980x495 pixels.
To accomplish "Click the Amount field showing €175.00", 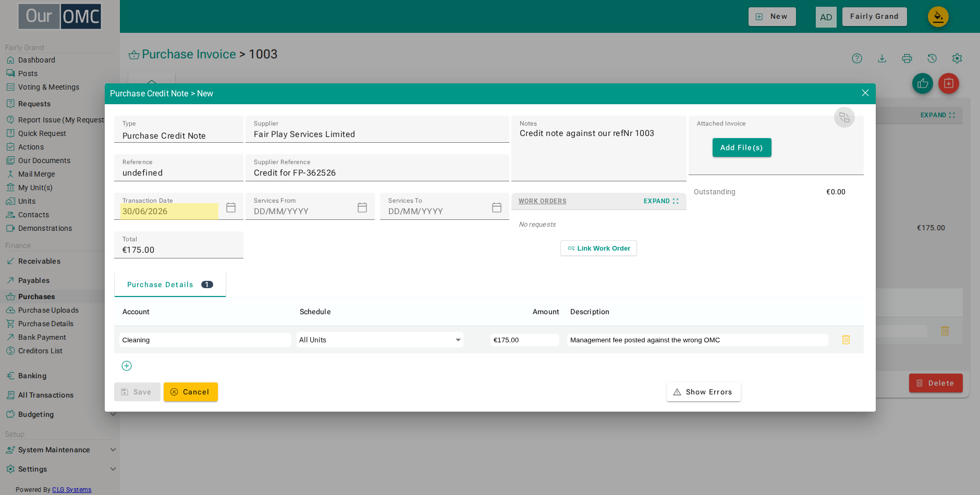I will click(x=524, y=340).
